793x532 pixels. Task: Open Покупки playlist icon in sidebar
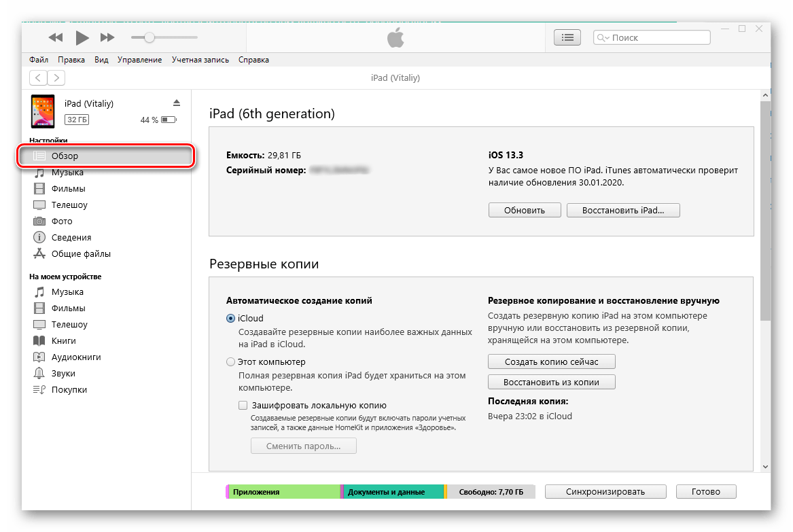pos(39,389)
